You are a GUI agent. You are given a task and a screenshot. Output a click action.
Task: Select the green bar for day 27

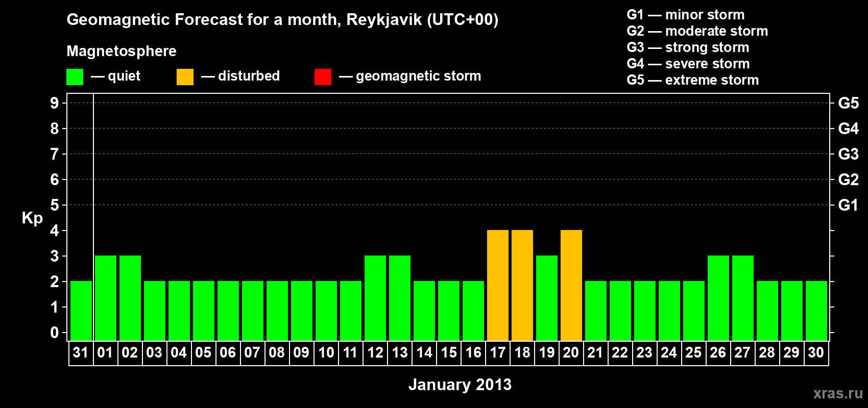point(743,298)
